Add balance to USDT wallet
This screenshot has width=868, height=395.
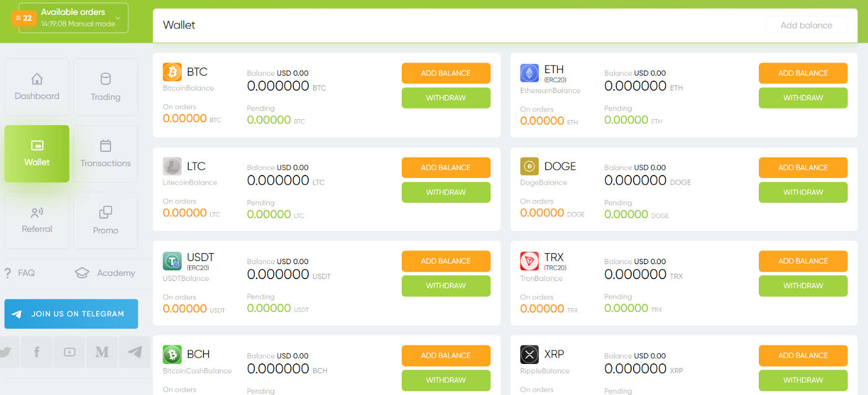pyautogui.click(x=446, y=261)
